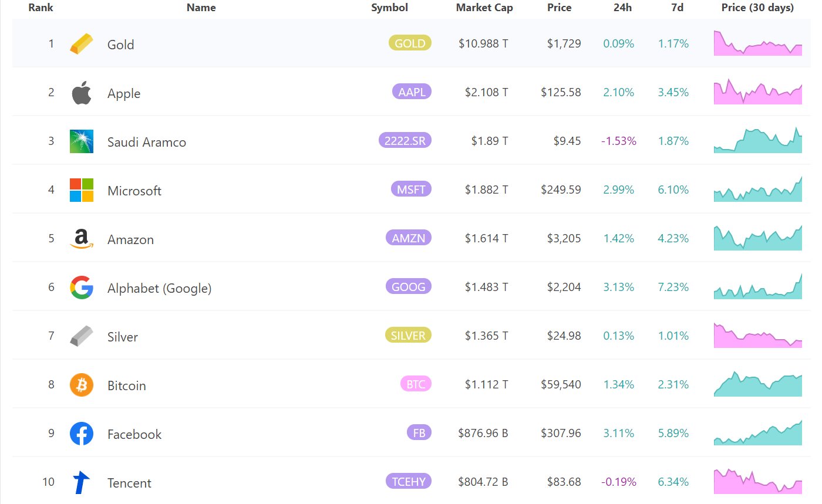Click the GOLD symbol badge

(x=410, y=43)
